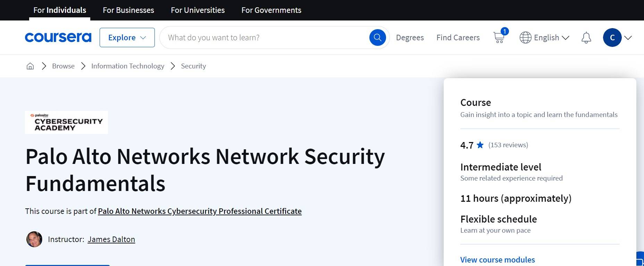Select For Individuals tab

(x=60, y=10)
